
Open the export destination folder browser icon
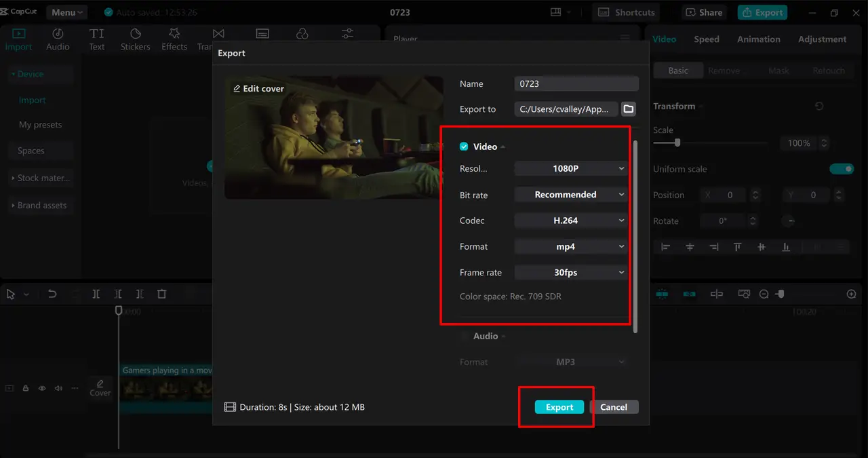[628, 109]
